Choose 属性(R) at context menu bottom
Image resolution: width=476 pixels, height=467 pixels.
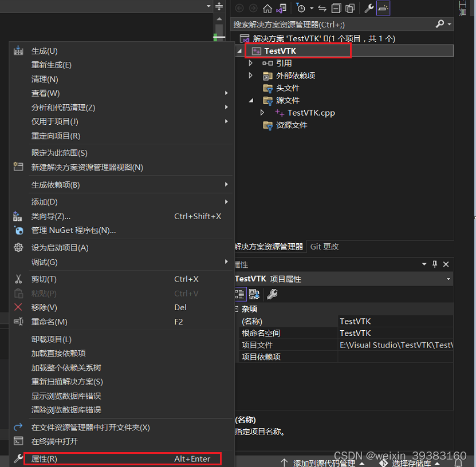coord(123,459)
